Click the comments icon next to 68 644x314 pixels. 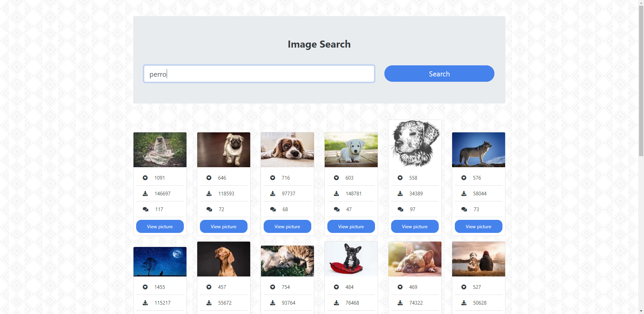pos(273,209)
